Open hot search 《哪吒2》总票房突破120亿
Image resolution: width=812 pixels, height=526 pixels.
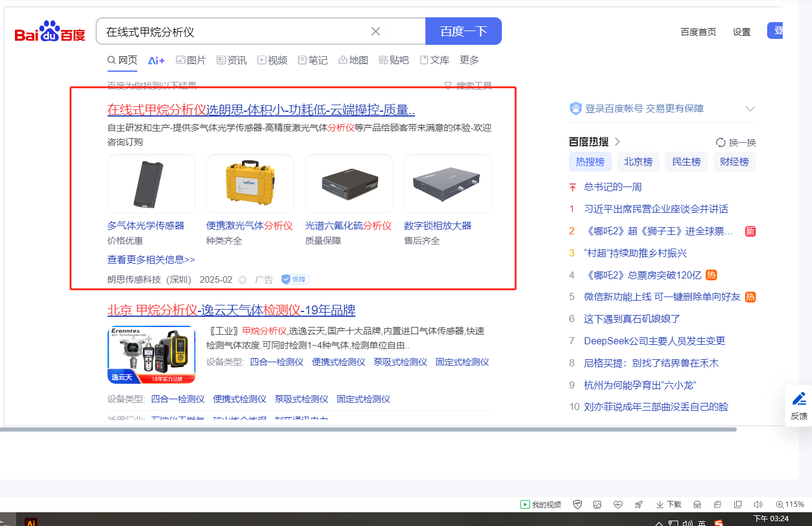pos(643,275)
